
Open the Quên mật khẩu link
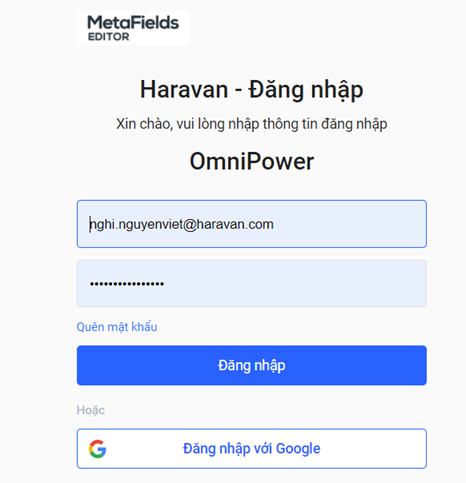(117, 327)
